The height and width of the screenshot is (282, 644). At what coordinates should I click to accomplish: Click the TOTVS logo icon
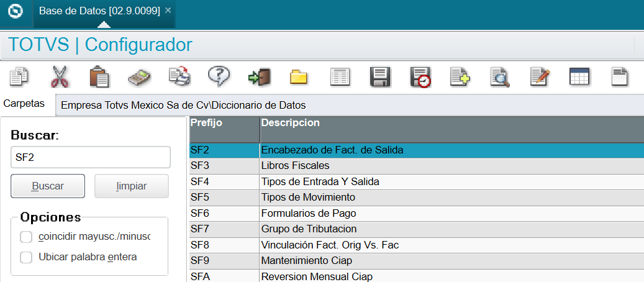pyautogui.click(x=16, y=12)
